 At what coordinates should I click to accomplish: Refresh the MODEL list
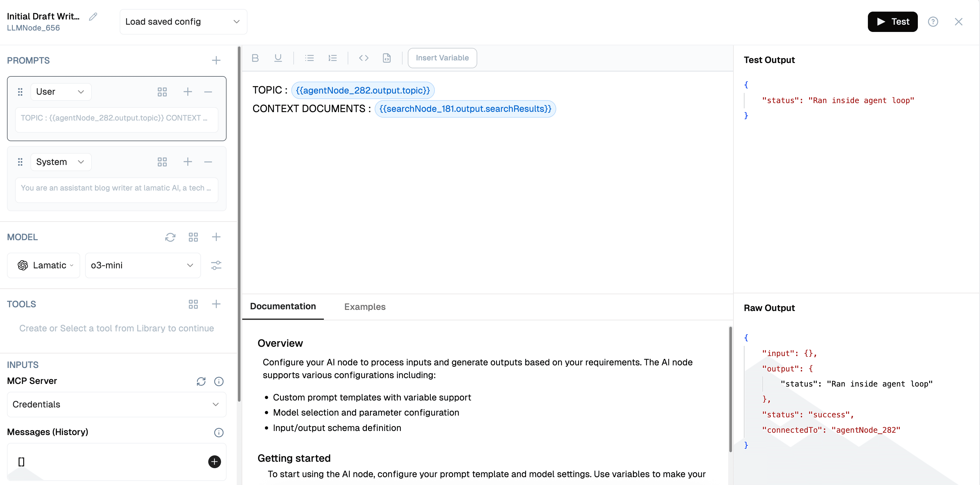[170, 237]
